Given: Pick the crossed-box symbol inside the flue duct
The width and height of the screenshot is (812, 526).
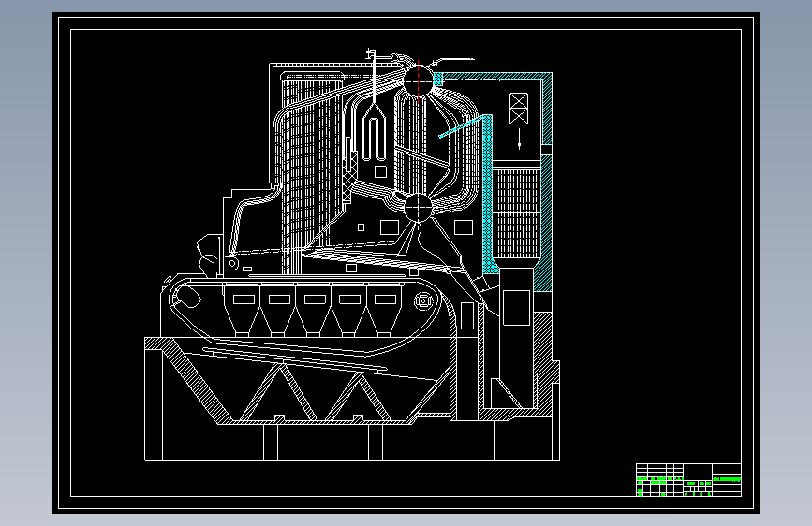Looking at the screenshot, I should 518,109.
